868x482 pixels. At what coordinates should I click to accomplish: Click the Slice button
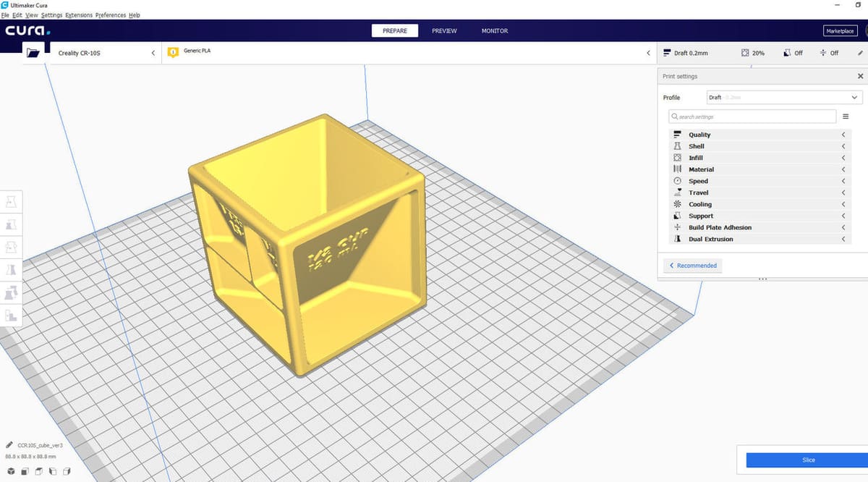point(808,460)
